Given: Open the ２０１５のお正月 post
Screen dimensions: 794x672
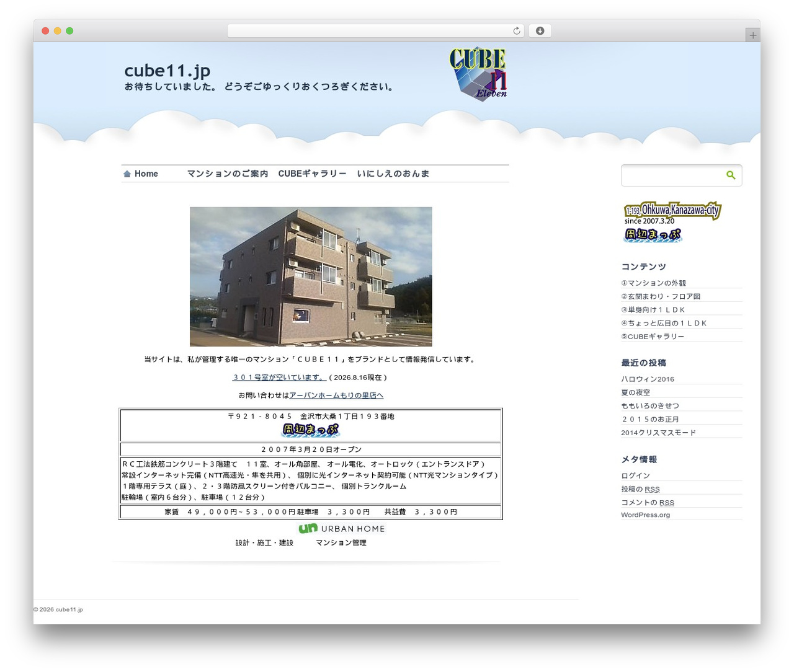Looking at the screenshot, I should 650,420.
